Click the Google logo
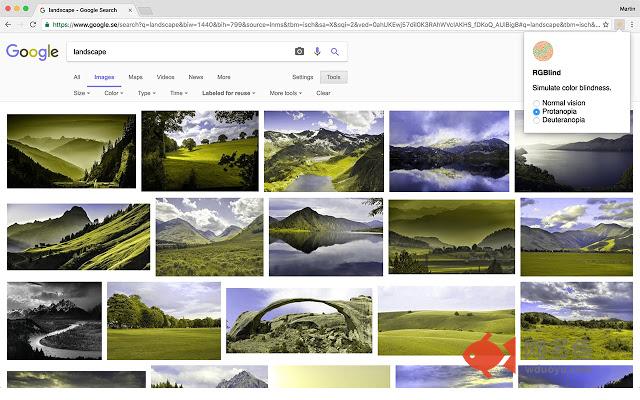 32,52
